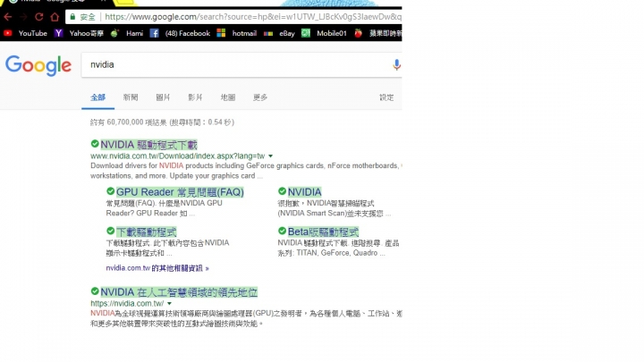
Task: Switch to the 影片 tab
Action: tap(195, 97)
